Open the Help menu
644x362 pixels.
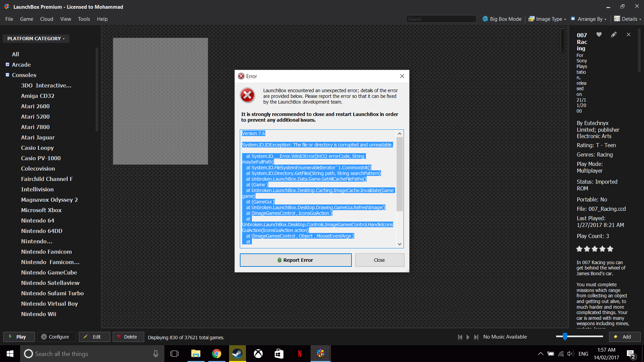pyautogui.click(x=102, y=19)
